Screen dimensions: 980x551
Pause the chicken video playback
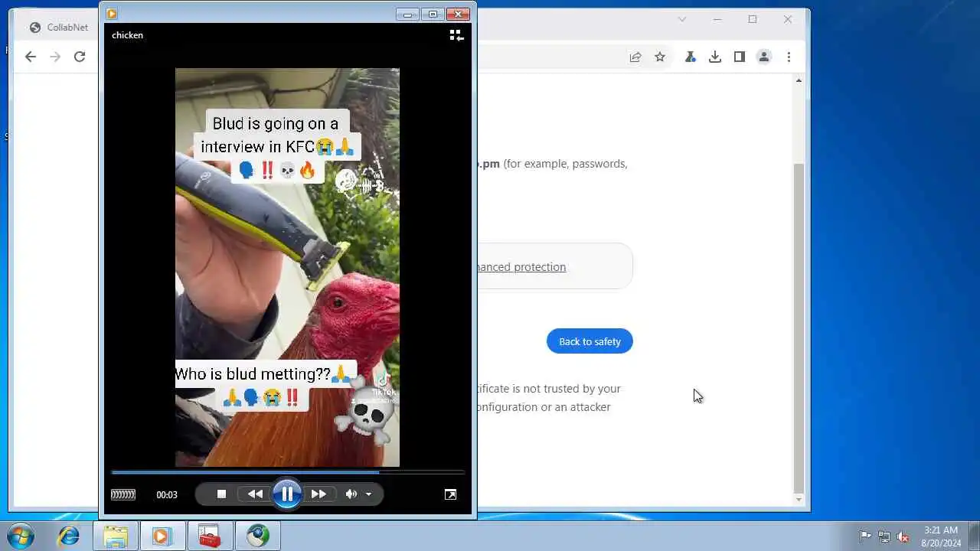tap(287, 494)
